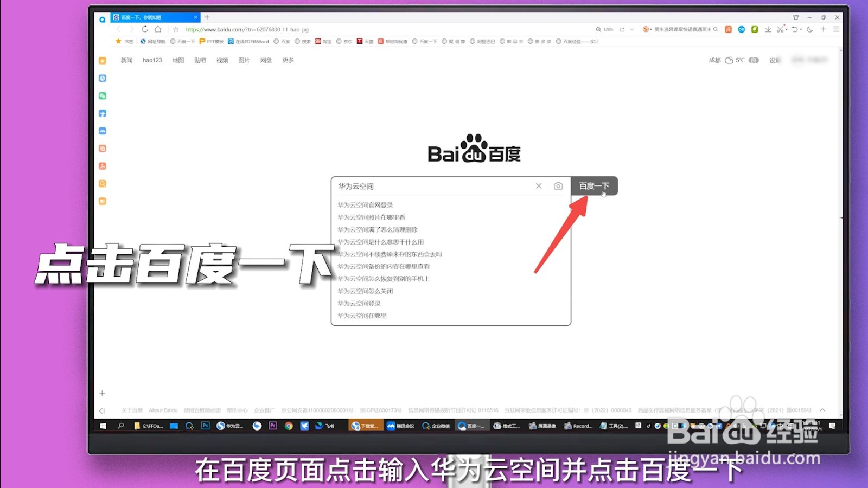The width and height of the screenshot is (868, 488).
Task: Open the 京东 bookmark
Action: (344, 41)
